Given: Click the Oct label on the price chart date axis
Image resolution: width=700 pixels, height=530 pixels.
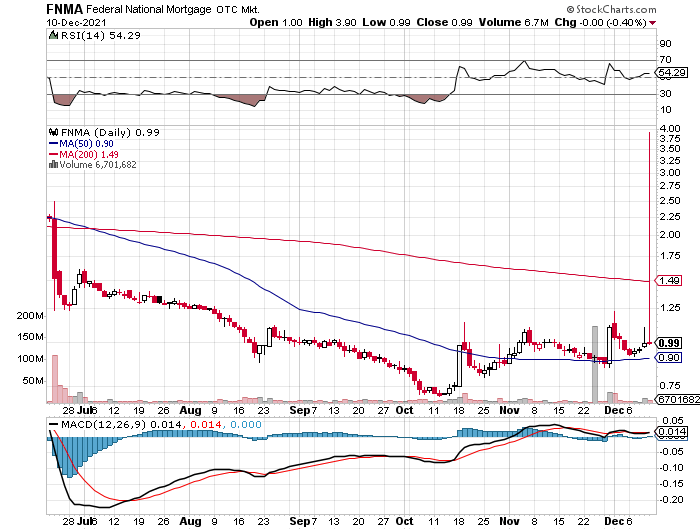Looking at the screenshot, I should [404, 410].
